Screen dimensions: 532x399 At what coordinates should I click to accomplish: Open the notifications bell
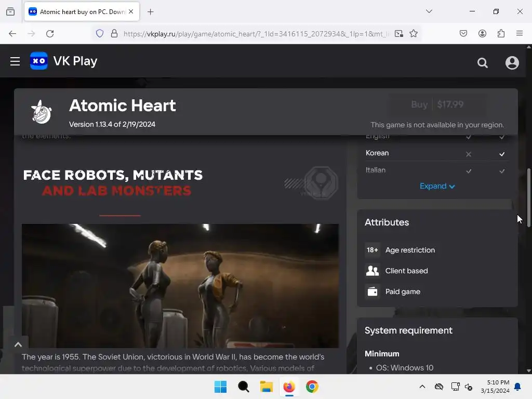click(518, 387)
